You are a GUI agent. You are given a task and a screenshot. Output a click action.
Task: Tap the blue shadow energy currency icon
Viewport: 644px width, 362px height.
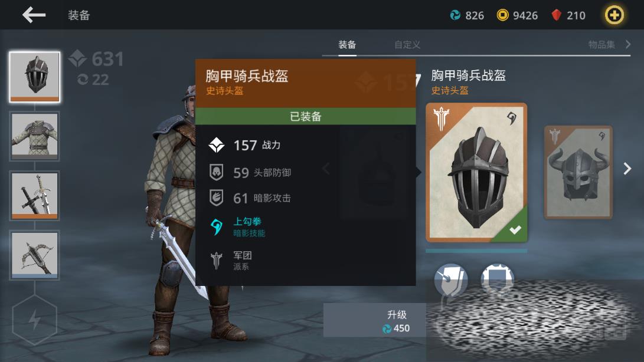(455, 15)
